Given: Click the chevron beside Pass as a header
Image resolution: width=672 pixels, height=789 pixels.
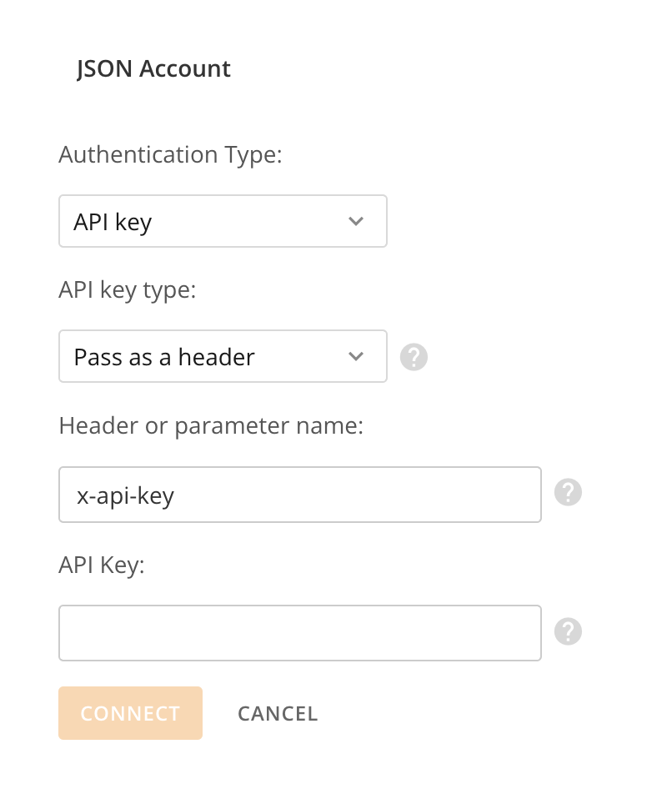Looking at the screenshot, I should [x=356, y=356].
